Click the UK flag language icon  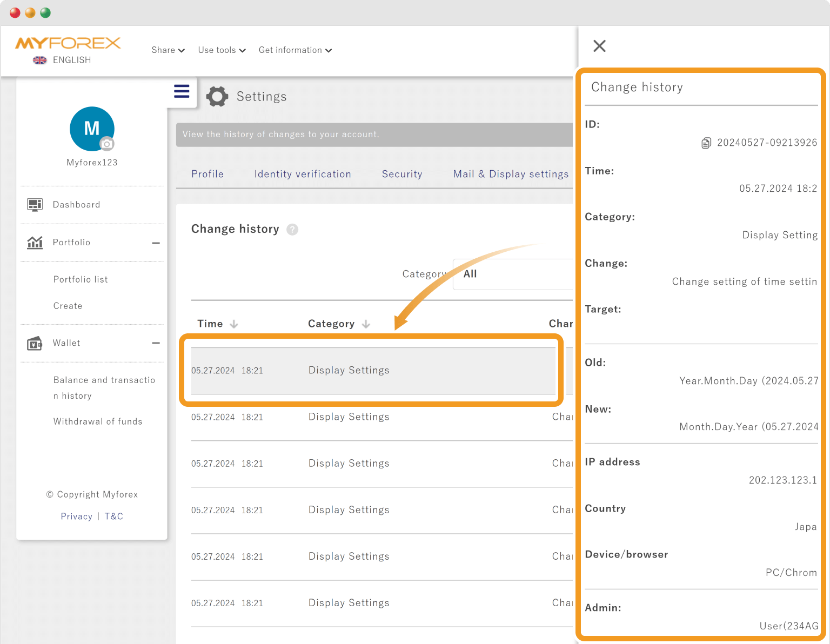coord(40,60)
